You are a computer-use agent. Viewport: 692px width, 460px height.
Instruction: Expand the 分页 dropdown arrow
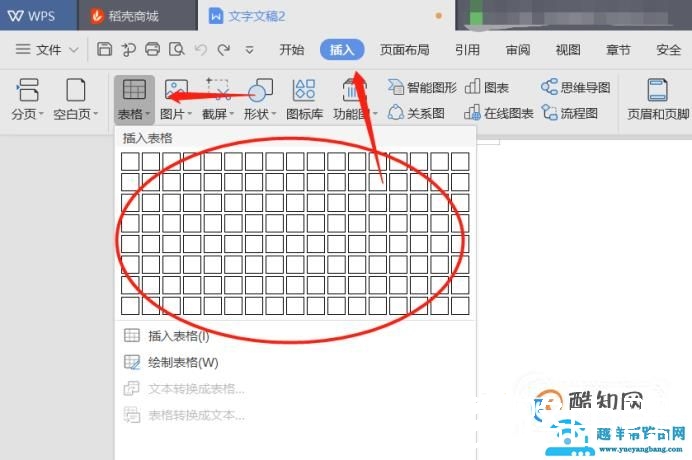(x=41, y=114)
